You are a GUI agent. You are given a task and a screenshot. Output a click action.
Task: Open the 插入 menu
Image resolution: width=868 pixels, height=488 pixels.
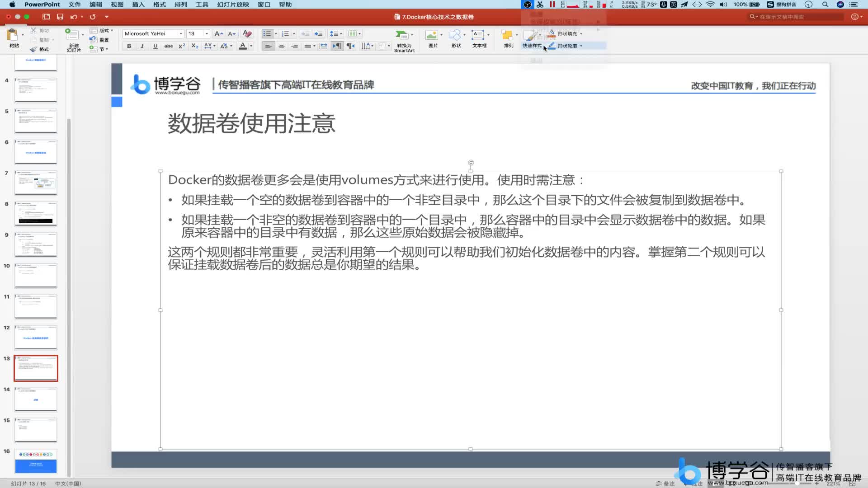pos(138,5)
